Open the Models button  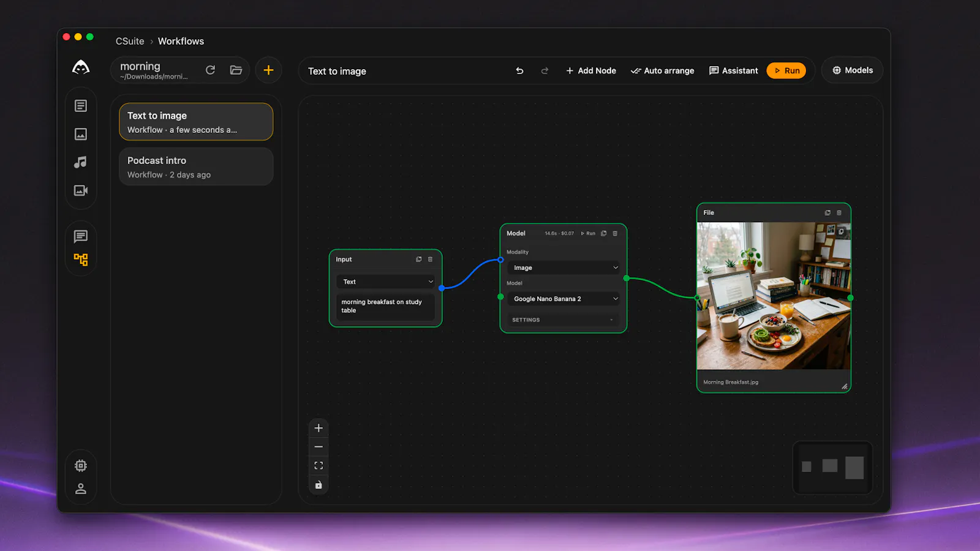853,70
